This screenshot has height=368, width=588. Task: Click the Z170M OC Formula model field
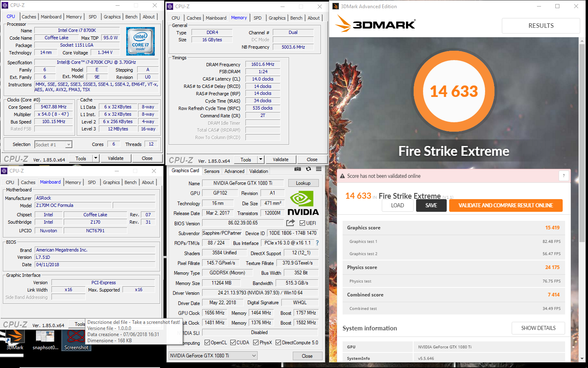(x=73, y=205)
